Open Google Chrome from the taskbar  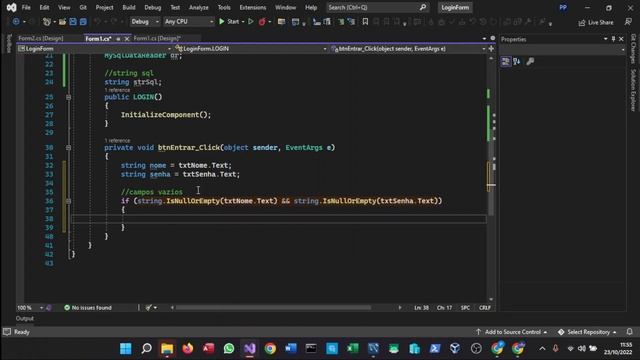tap(270, 349)
